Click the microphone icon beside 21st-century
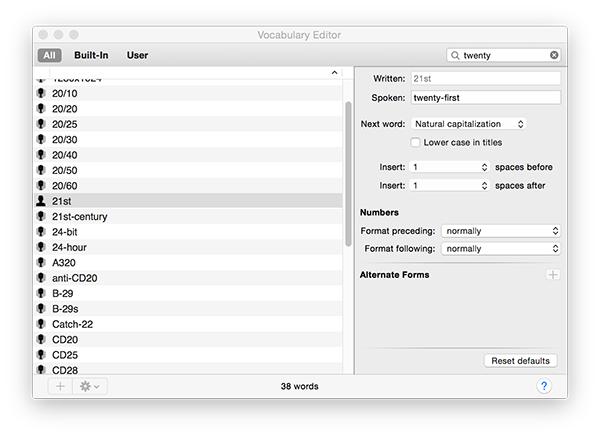This screenshot has height=437, width=600. pos(41,216)
